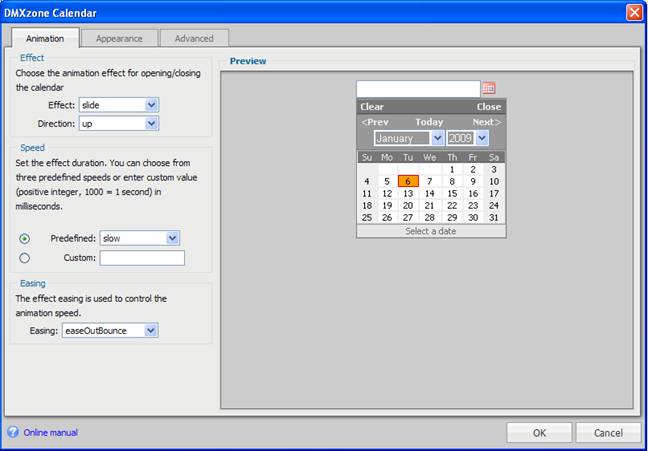Click Close in the preview calendar
This screenshot has height=451, width=648.
point(488,107)
